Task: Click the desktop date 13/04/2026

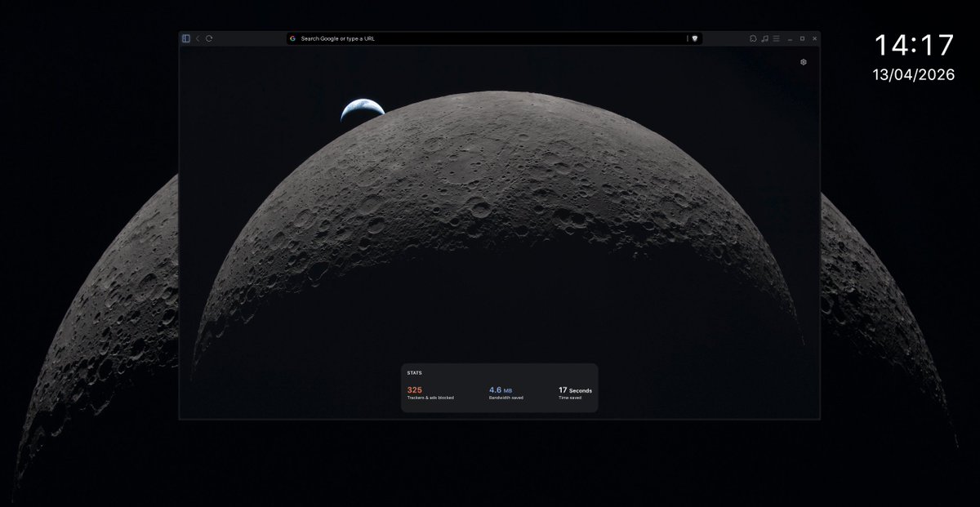Action: click(x=914, y=74)
